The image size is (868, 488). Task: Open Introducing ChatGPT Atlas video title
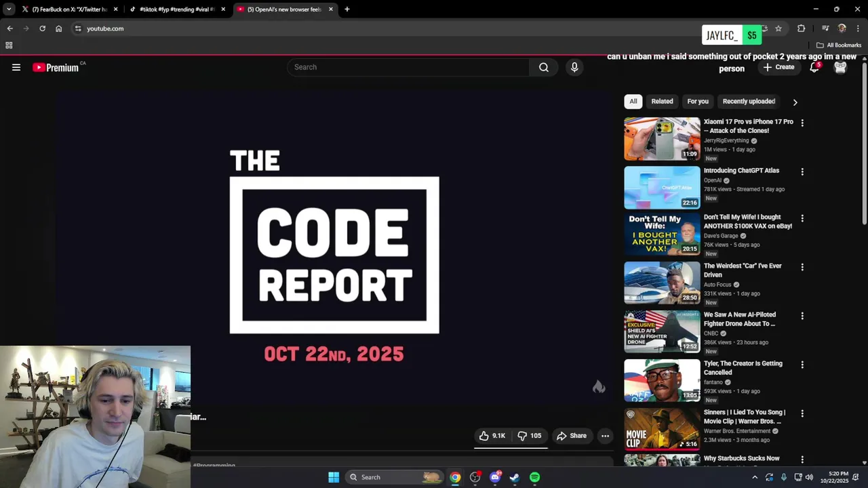click(x=741, y=171)
